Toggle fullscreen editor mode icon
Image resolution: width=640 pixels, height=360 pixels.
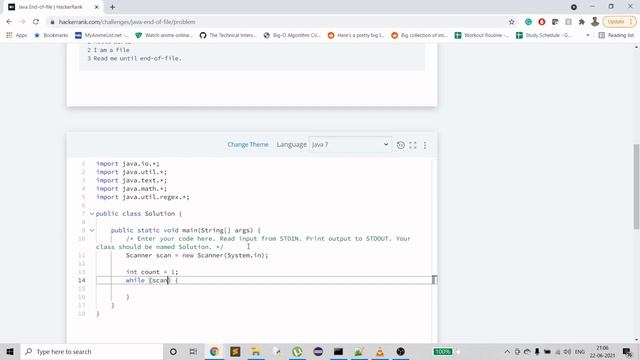pos(413,145)
